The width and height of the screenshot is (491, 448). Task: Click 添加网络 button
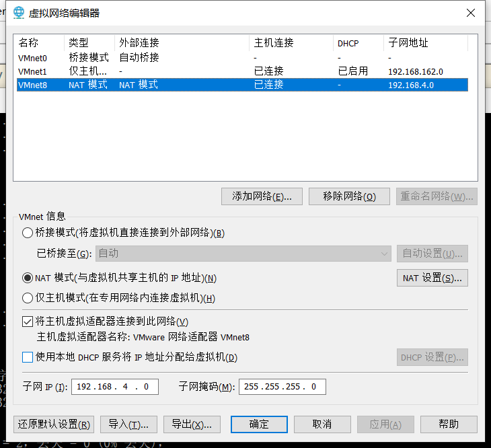click(262, 196)
